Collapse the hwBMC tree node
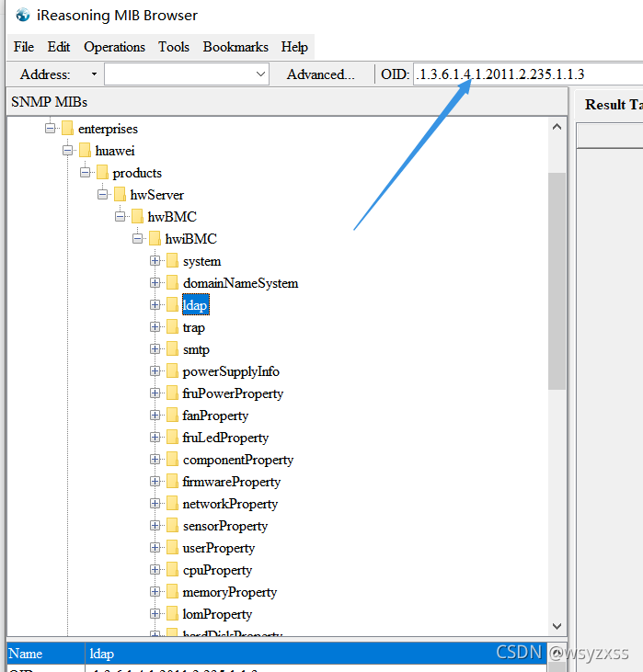Image resolution: width=643 pixels, height=672 pixels. pyautogui.click(x=121, y=216)
